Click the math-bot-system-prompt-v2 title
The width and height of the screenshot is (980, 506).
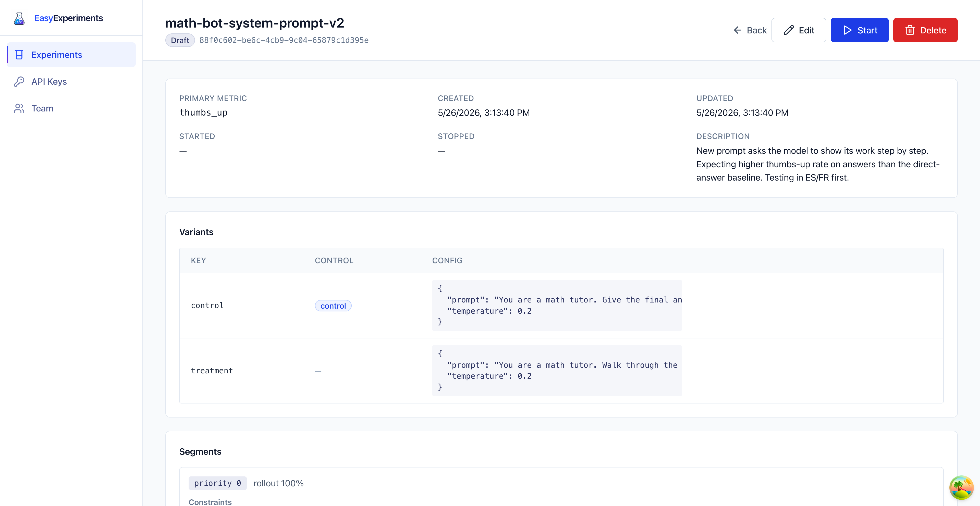coord(254,23)
